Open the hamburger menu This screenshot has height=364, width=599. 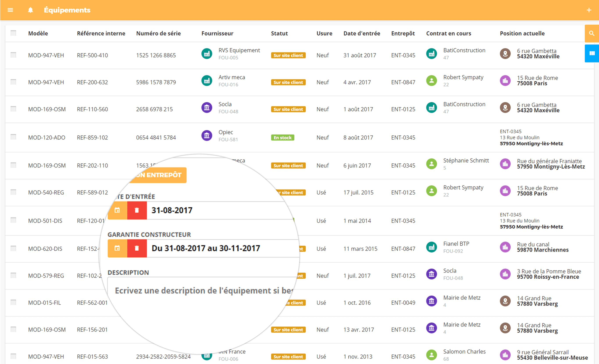tap(10, 10)
